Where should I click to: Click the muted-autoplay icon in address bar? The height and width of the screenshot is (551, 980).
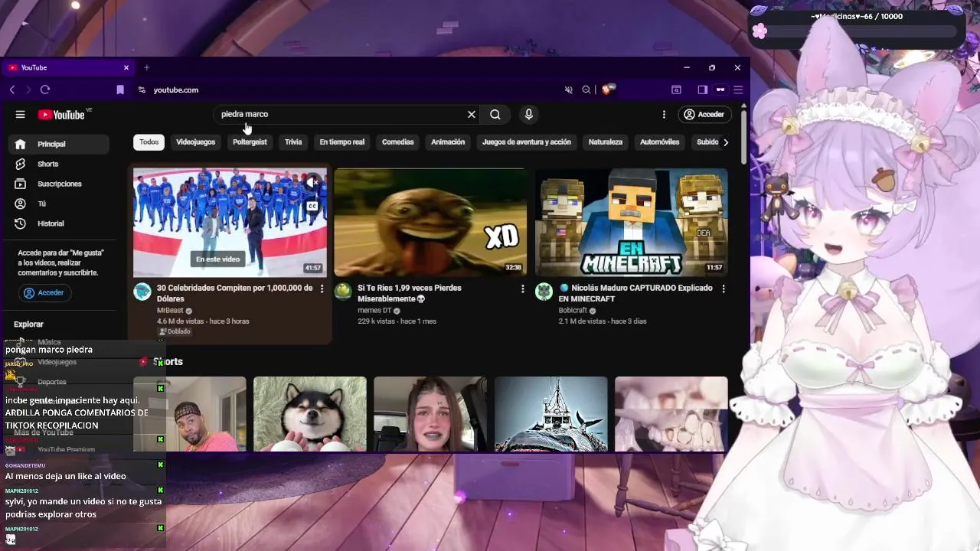click(568, 90)
